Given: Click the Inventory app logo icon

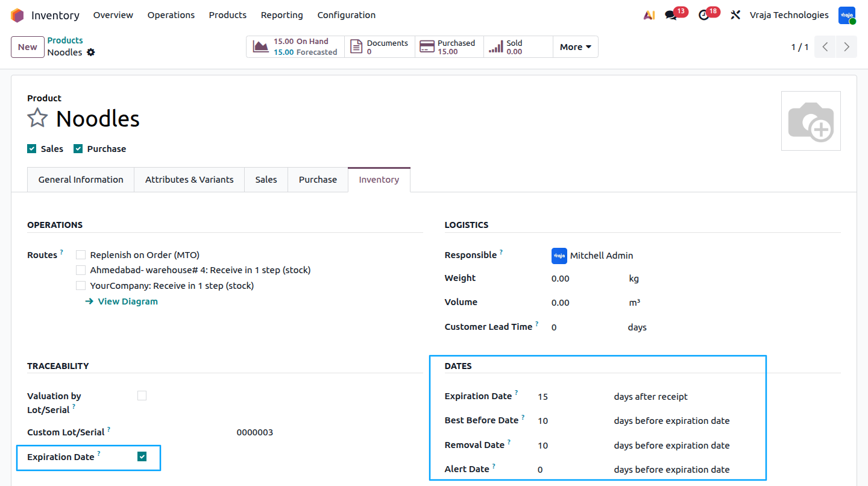Looking at the screenshot, I should (17, 15).
